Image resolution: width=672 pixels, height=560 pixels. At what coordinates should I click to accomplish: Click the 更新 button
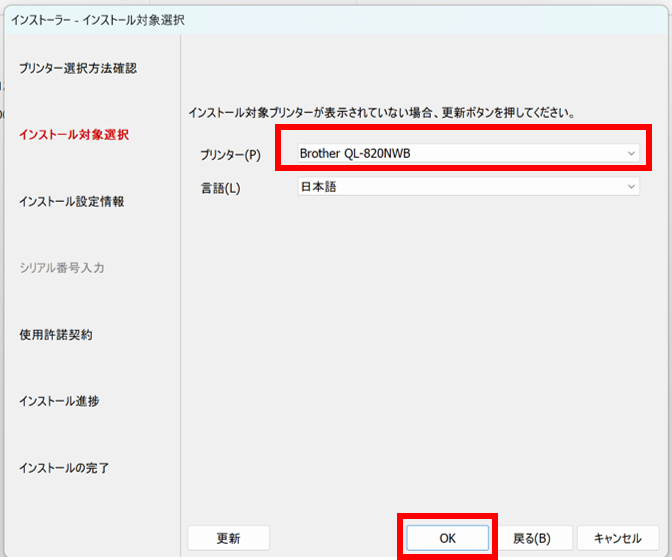pyautogui.click(x=228, y=538)
